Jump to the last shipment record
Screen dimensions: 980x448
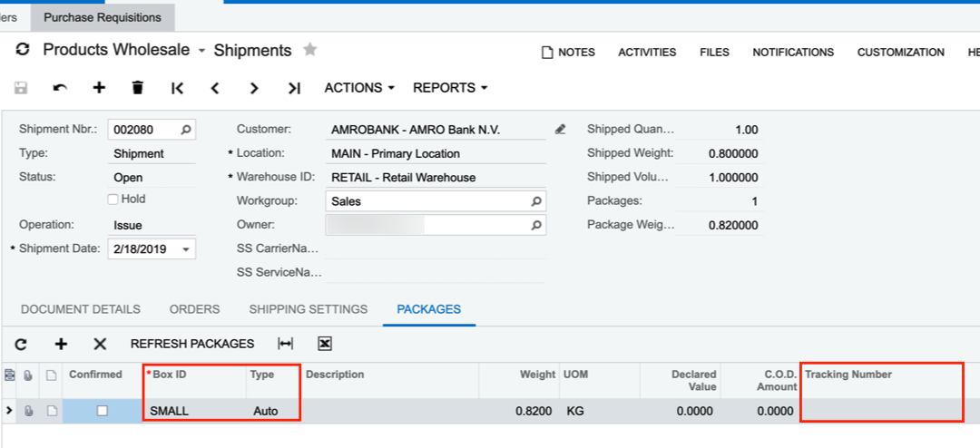tap(293, 88)
